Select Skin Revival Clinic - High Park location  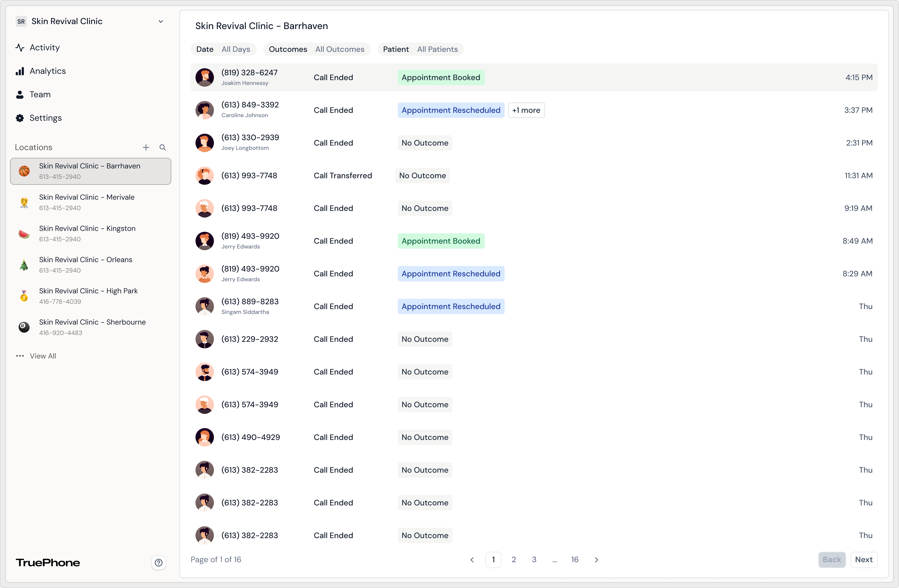click(91, 296)
